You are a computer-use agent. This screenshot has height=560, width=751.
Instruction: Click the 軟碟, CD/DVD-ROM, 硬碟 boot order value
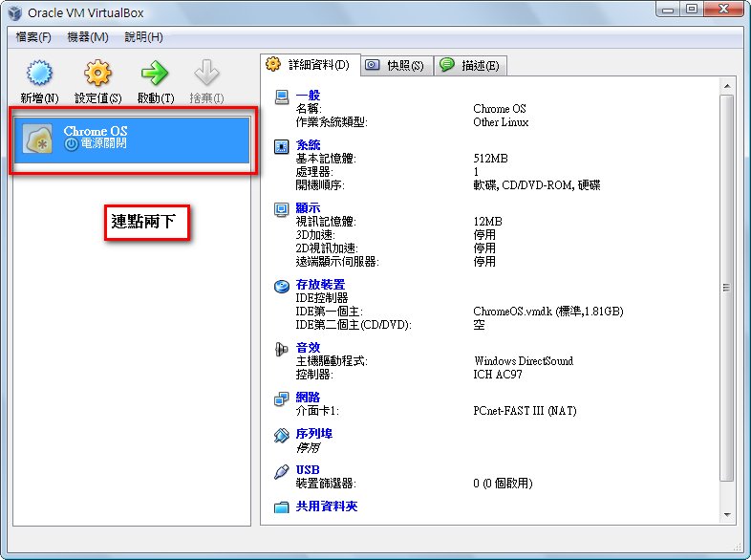point(536,184)
